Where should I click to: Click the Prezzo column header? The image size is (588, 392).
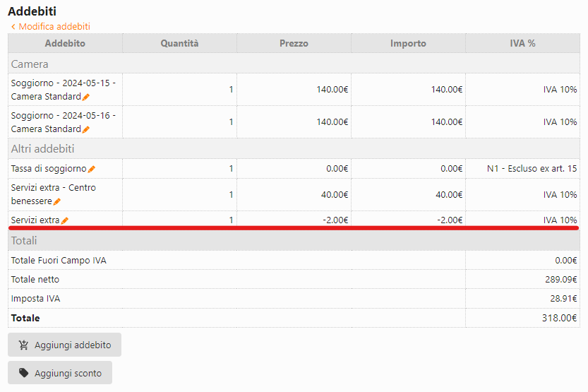pyautogui.click(x=294, y=44)
